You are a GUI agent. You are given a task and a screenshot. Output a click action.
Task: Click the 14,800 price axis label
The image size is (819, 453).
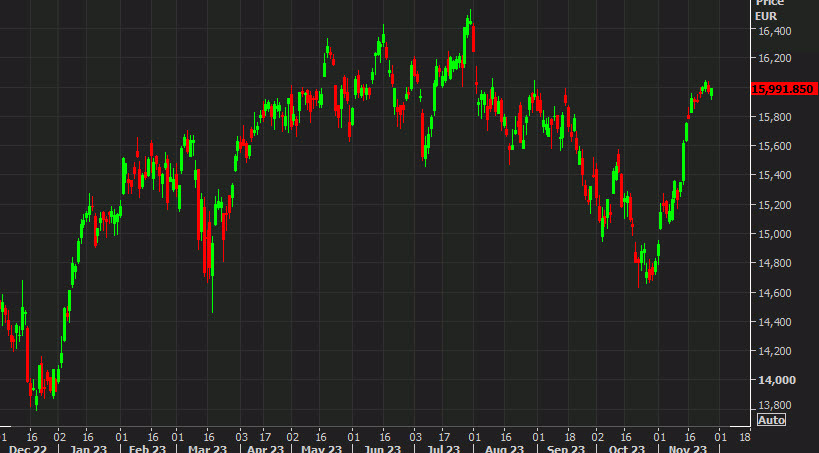pos(775,263)
